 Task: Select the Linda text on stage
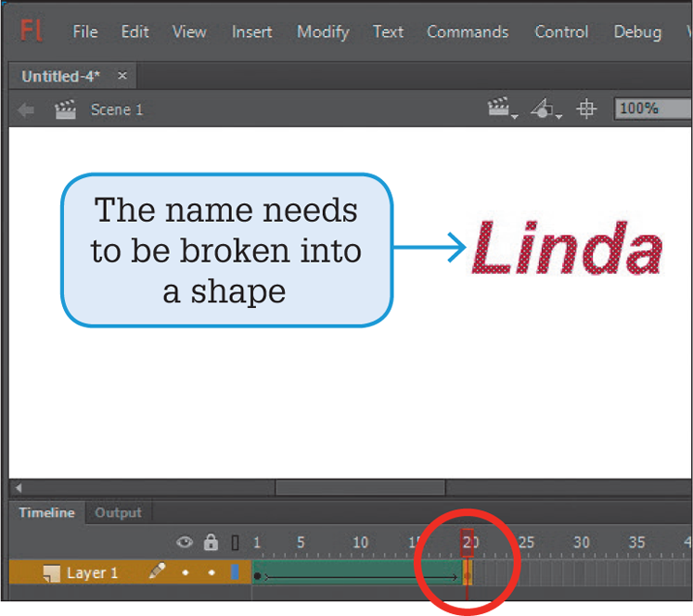[x=567, y=248]
